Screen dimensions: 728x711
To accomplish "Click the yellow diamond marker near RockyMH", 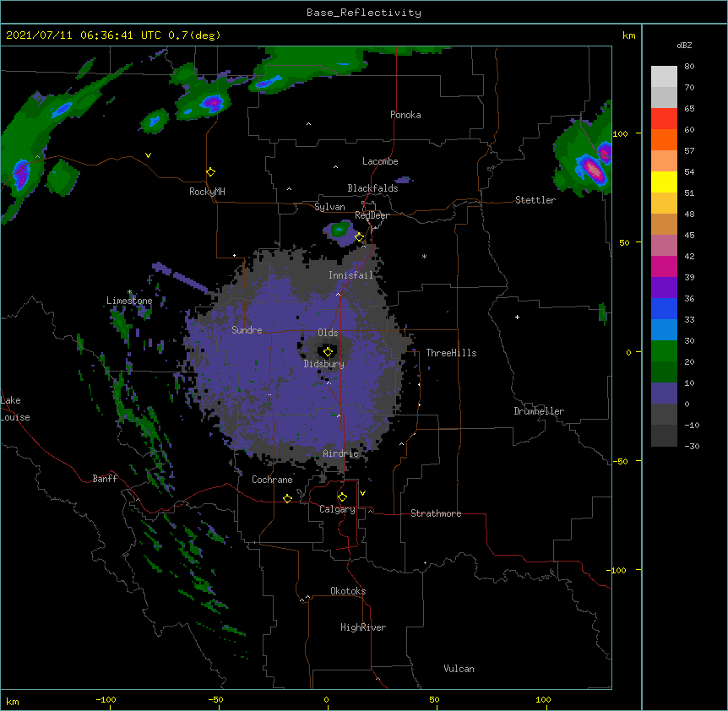I will [x=211, y=172].
